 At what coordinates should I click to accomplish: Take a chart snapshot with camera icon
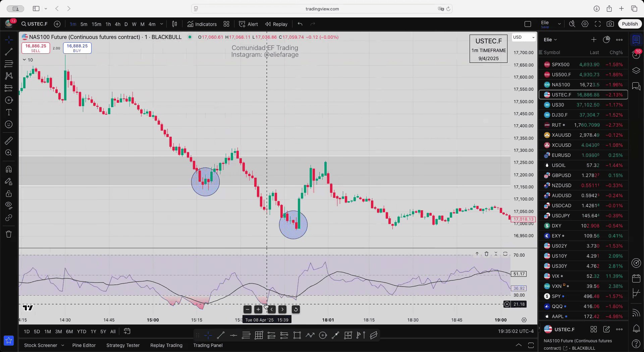(x=610, y=24)
